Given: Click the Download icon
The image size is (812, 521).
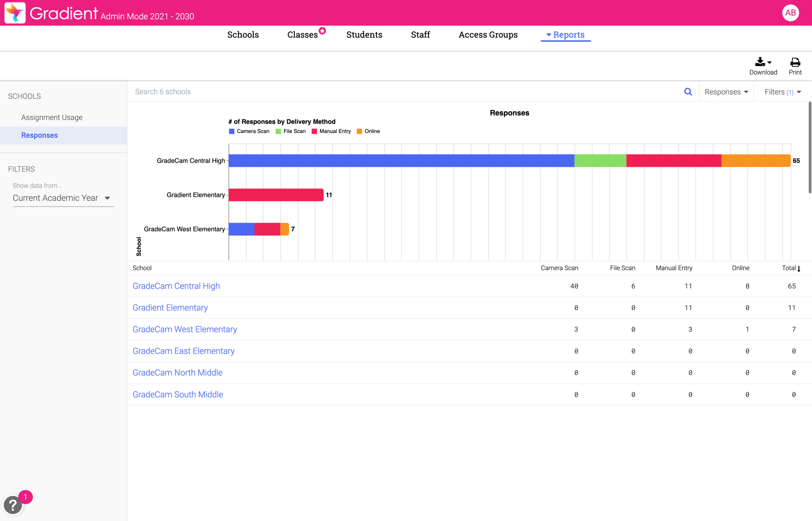Looking at the screenshot, I should click(x=763, y=66).
